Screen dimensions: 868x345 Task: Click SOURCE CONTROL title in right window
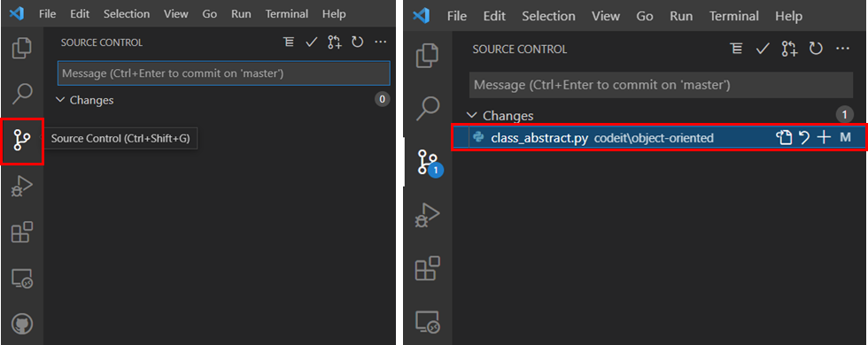(519, 50)
